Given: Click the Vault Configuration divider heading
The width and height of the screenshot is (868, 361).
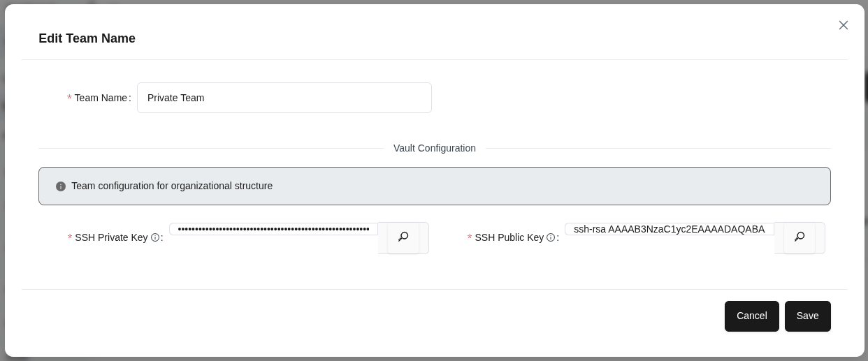Looking at the screenshot, I should (434, 148).
